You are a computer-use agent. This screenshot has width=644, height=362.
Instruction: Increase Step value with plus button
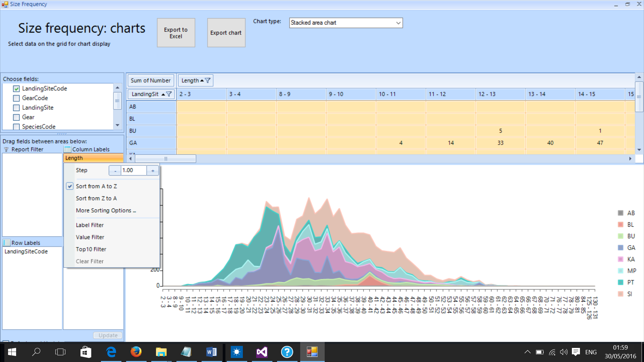pos(153,171)
